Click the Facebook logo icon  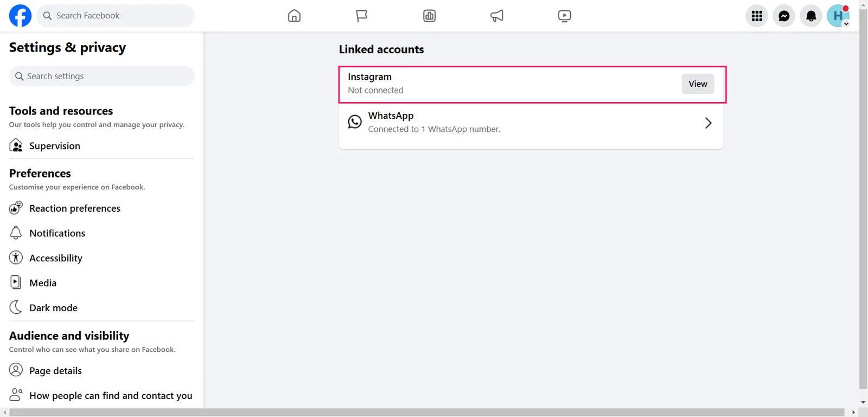click(x=20, y=16)
